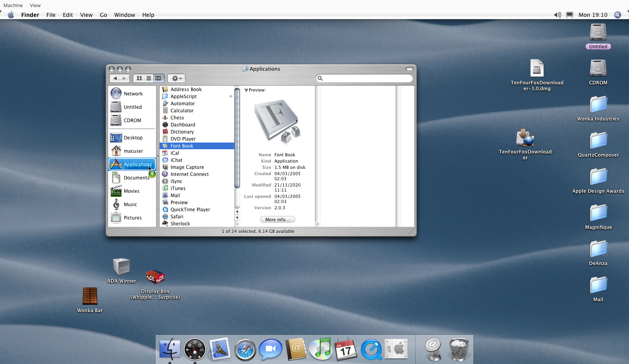Collapse the Preview disclosure triangle
The width and height of the screenshot is (629, 364).
pos(246,90)
